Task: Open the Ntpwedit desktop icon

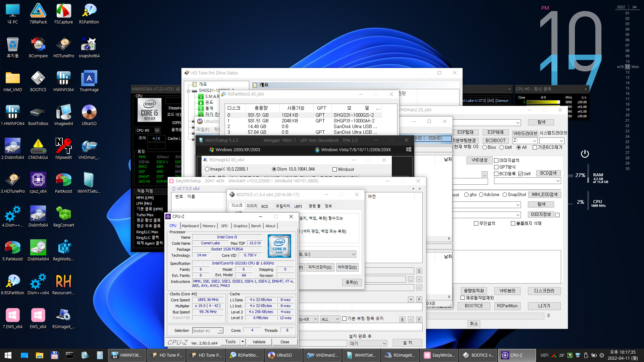Action: (63, 149)
